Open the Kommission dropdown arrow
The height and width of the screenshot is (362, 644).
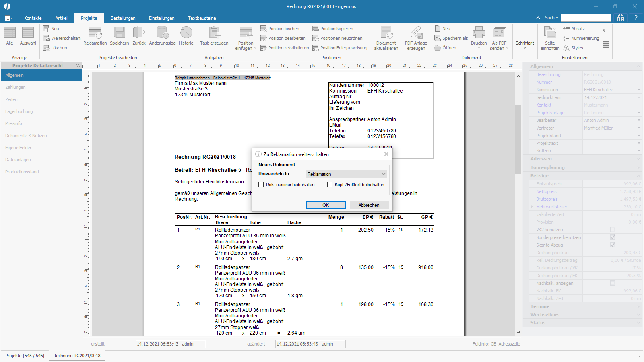click(x=639, y=90)
